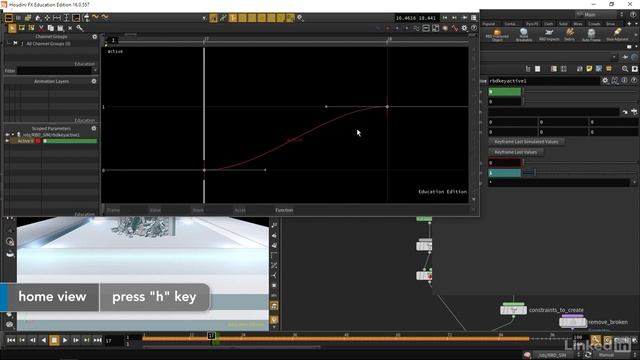
Task: Open animation editor help question mark
Action: (474, 28)
